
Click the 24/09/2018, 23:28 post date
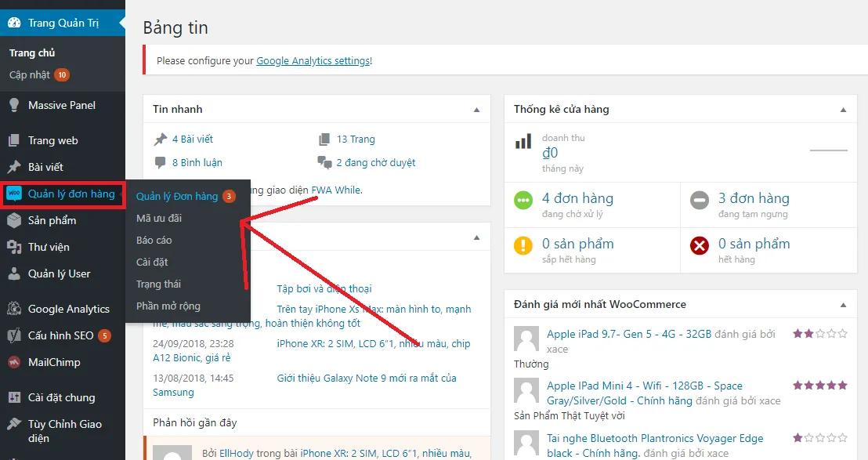193,344
